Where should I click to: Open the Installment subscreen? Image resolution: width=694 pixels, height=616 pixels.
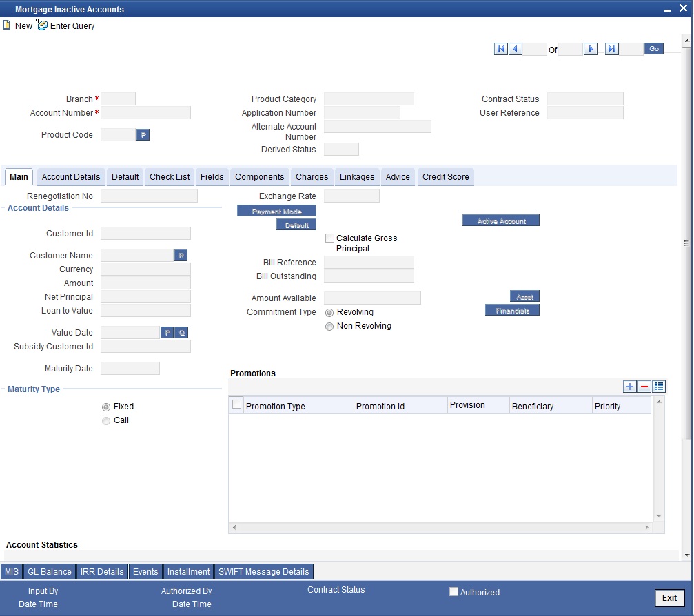point(189,572)
